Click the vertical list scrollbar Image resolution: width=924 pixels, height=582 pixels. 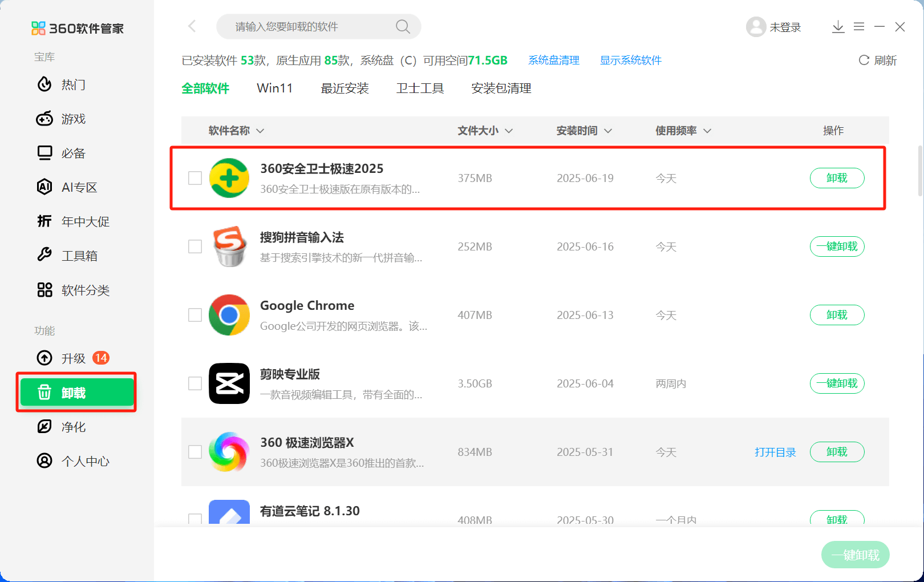[x=919, y=171]
